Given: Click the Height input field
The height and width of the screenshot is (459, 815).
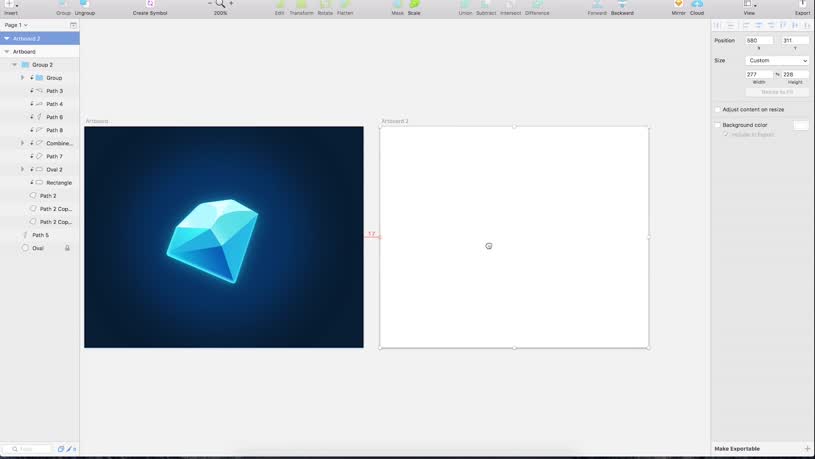Looking at the screenshot, I should 795,74.
